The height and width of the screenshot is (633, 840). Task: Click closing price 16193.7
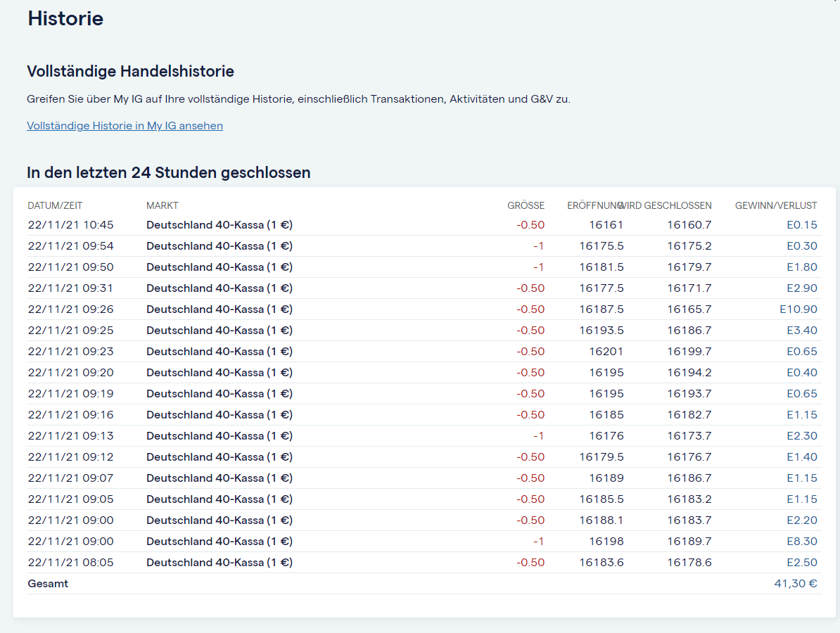pyautogui.click(x=689, y=394)
